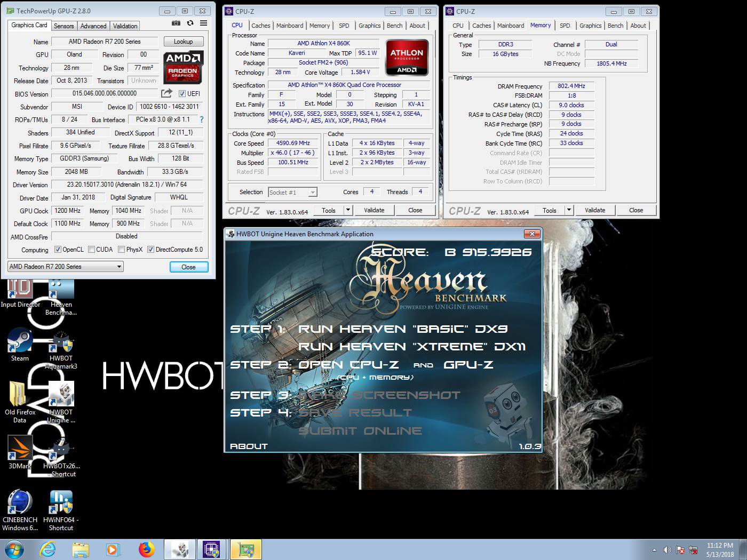Toggle the UEFI checkbox in GPU-Z
This screenshot has height=560, width=747.
tap(181, 93)
